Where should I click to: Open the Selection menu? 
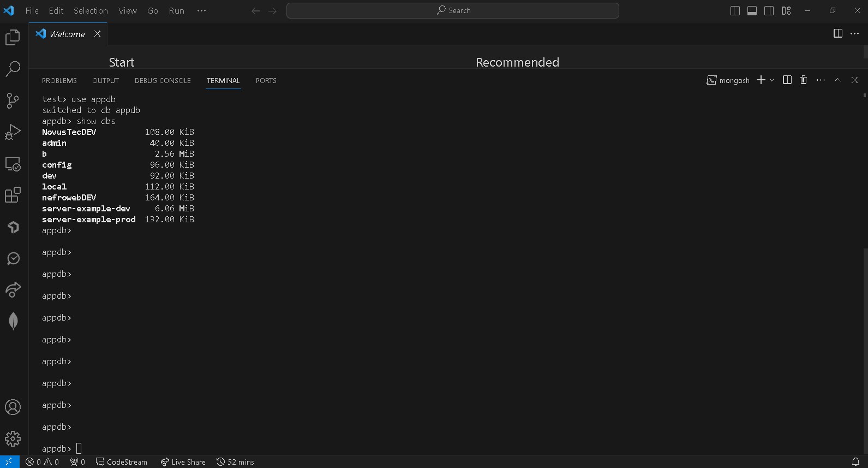91,11
